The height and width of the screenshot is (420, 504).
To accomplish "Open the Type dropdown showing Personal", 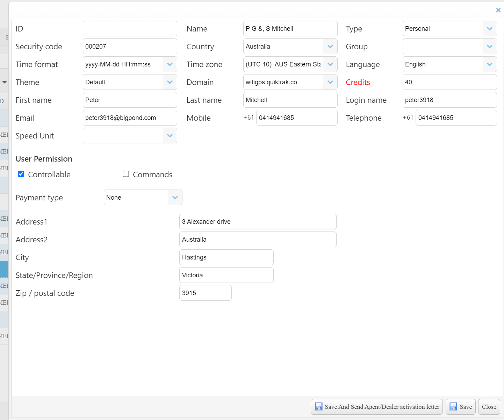I will (489, 29).
